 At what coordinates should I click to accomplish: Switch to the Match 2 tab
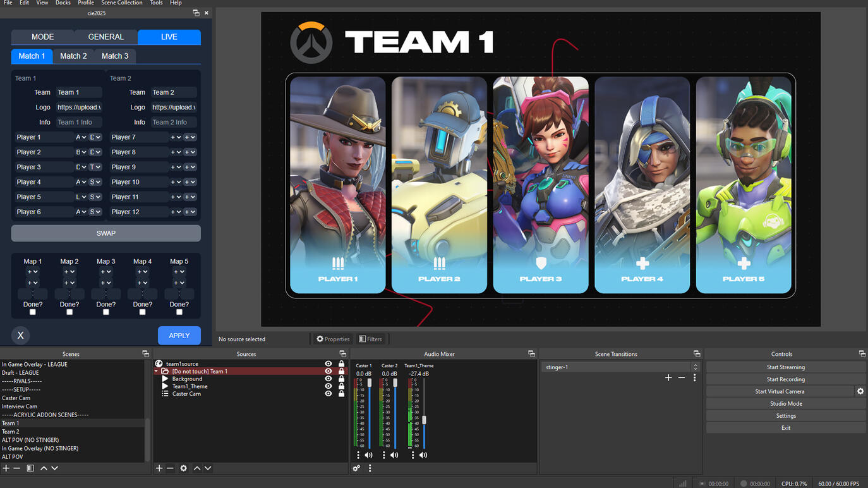point(73,56)
